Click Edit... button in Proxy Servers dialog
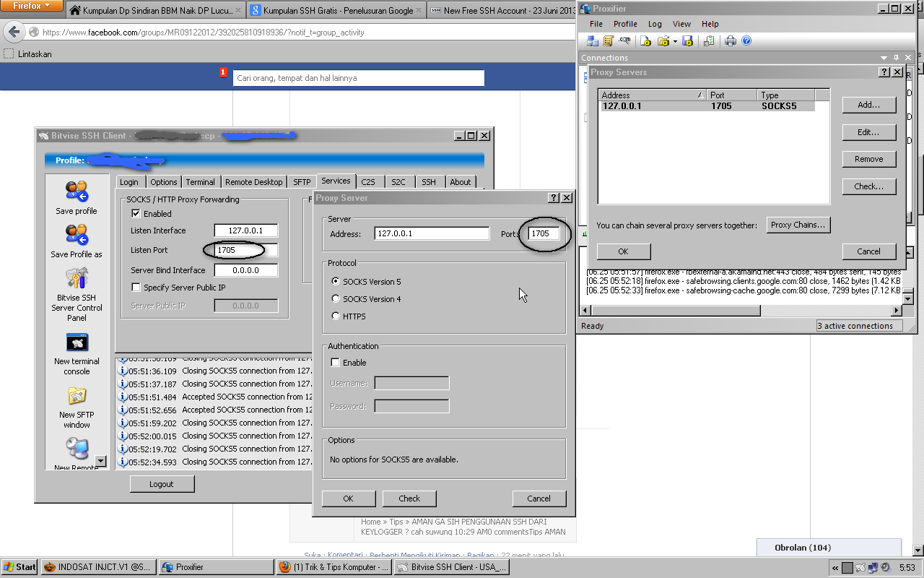 pyautogui.click(x=869, y=132)
